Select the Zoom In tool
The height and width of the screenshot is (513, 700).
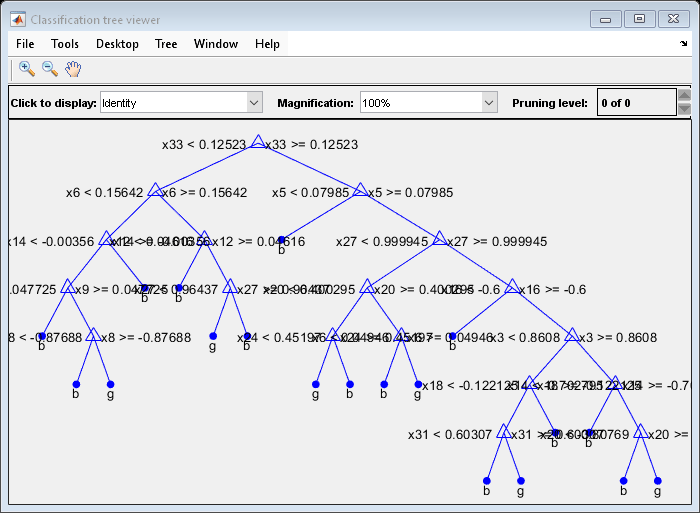(x=27, y=68)
